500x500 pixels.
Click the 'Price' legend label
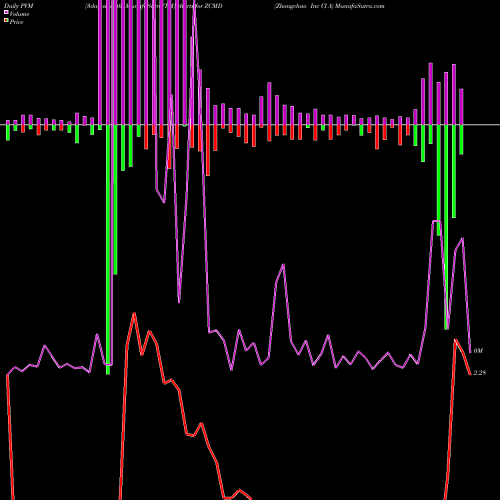pyautogui.click(x=16, y=22)
